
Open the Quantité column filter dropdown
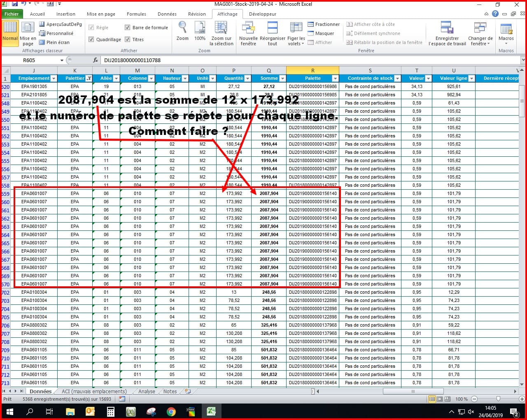tap(247, 78)
